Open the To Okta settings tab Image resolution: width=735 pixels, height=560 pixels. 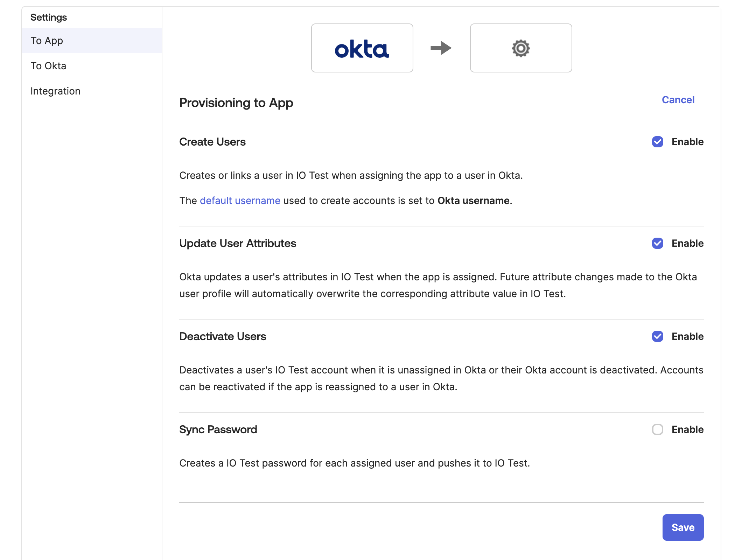pyautogui.click(x=92, y=66)
